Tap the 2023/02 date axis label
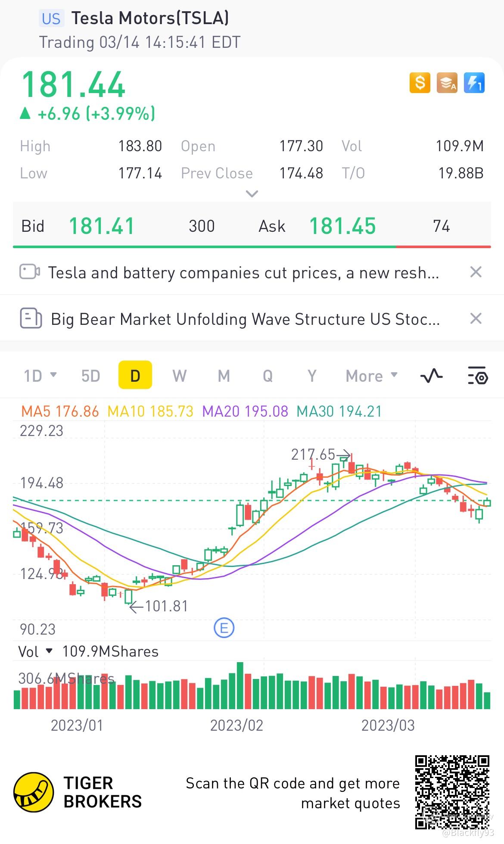Image resolution: width=504 pixels, height=844 pixels. click(236, 725)
